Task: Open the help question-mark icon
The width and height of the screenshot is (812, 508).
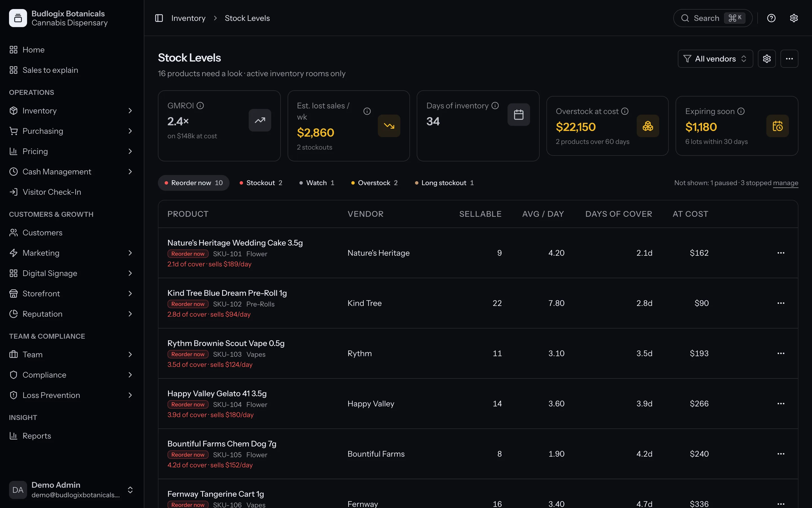Action: (x=771, y=18)
